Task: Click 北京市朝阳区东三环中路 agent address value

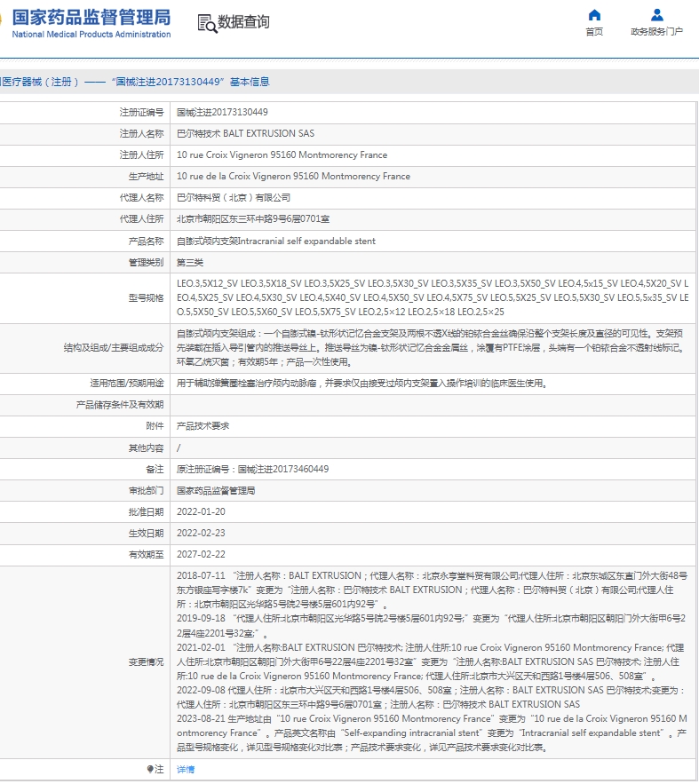Action: pos(253,219)
